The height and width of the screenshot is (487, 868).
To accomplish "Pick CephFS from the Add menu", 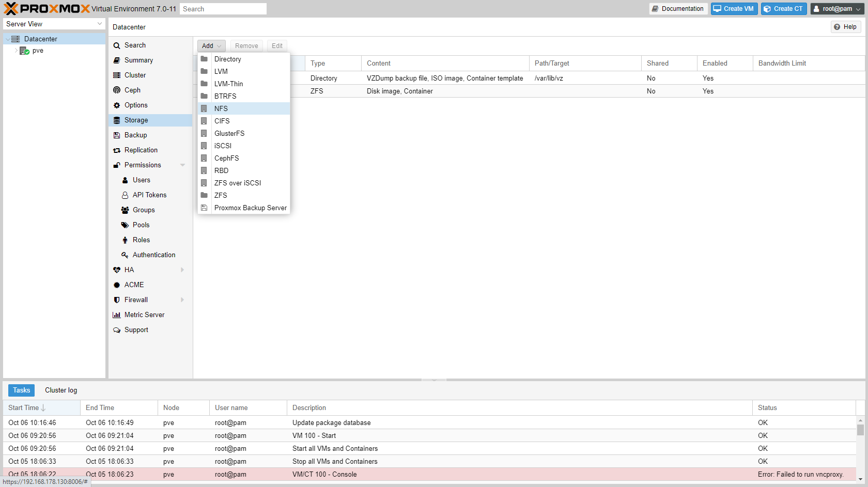I will pyautogui.click(x=244, y=159).
